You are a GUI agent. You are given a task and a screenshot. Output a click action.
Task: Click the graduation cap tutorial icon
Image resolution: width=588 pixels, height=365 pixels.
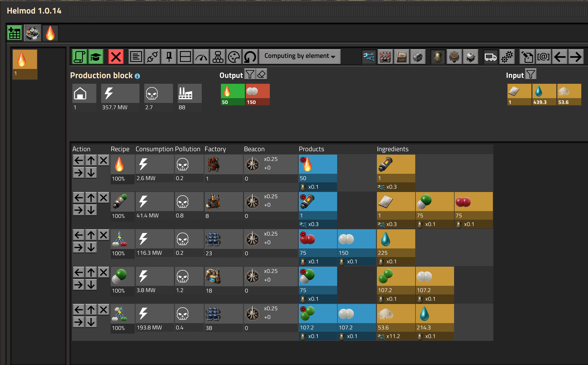point(96,57)
